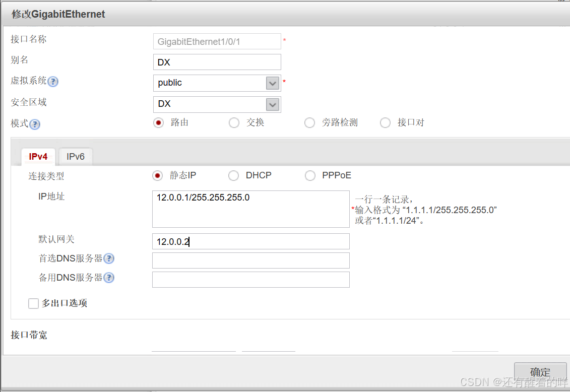Choose PPPoE connection type
The image size is (570, 392).
310,176
